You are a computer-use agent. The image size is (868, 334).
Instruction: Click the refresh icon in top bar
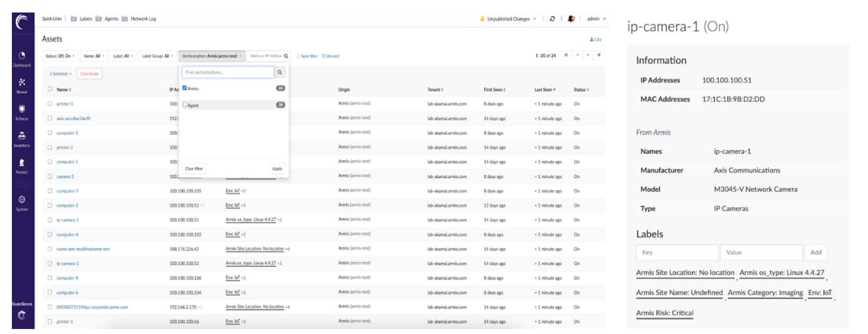(x=552, y=19)
